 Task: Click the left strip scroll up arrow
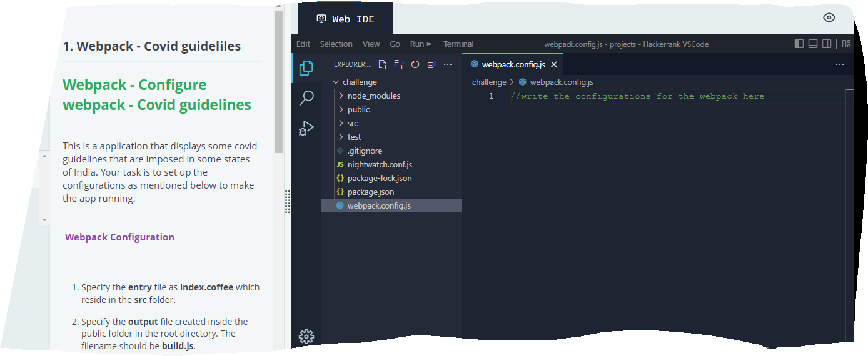pos(44,156)
